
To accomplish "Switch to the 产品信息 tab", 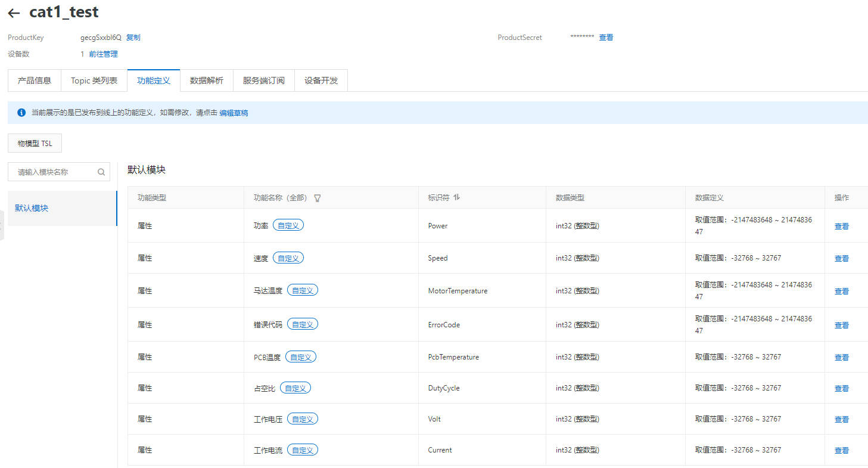I will tap(35, 80).
